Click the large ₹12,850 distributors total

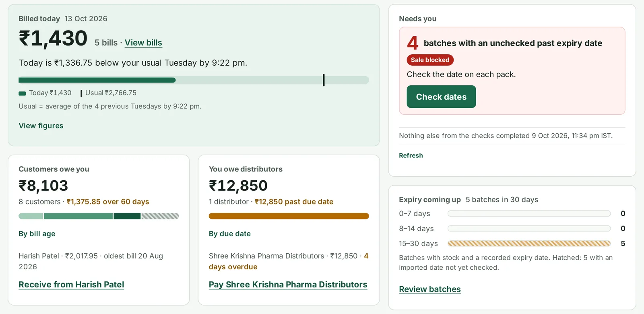[238, 186]
